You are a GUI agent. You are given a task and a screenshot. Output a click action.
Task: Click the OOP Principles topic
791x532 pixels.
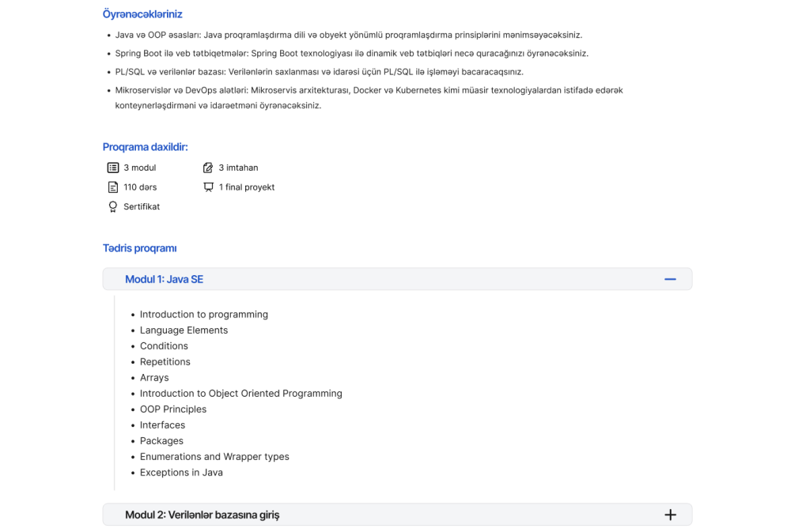173,409
